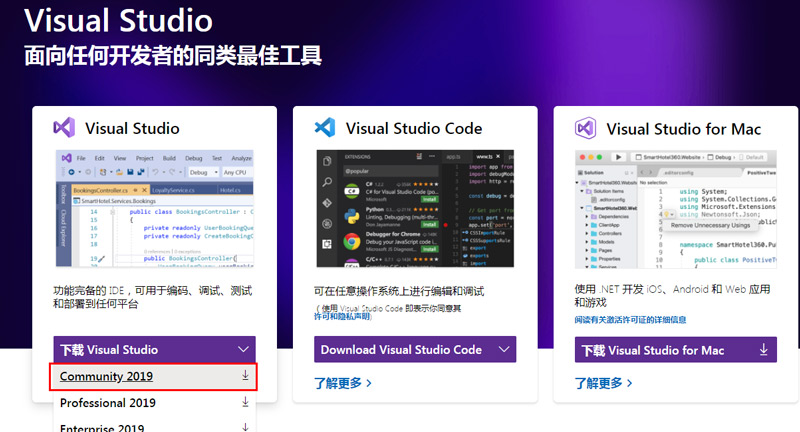The height and width of the screenshot is (432, 800).
Task: Select Professional 2019 from download list
Action: coord(108,403)
